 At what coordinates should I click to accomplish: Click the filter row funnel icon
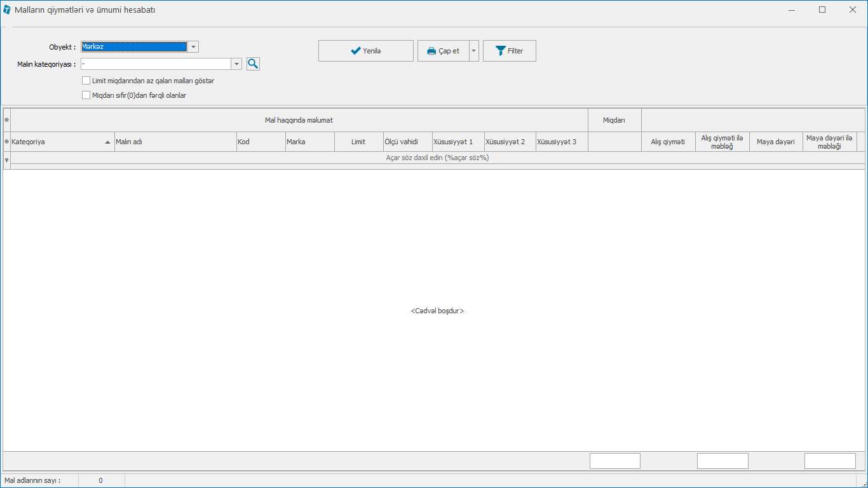tap(6, 160)
